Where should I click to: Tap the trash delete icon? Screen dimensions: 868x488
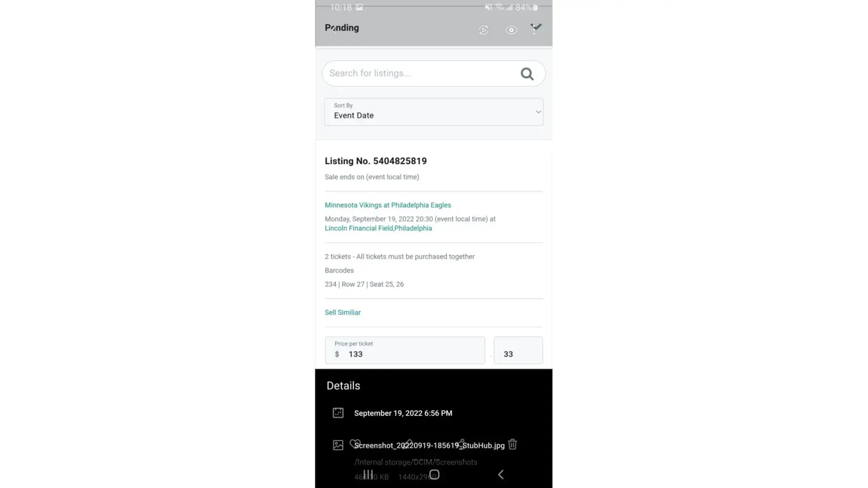[512, 444]
